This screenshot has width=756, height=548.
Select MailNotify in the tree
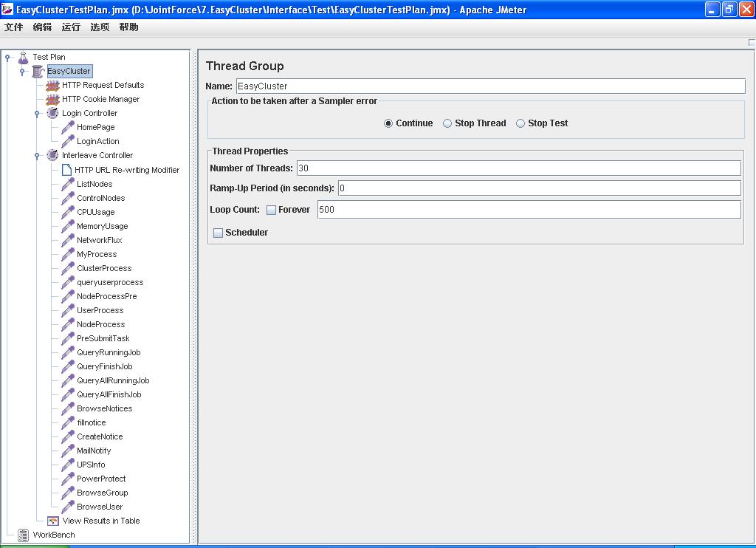pos(94,451)
